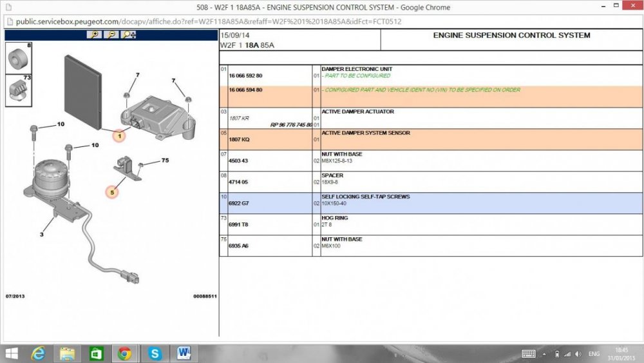Select part number 16 066 594 80
This screenshot has height=363, width=644.
(245, 90)
